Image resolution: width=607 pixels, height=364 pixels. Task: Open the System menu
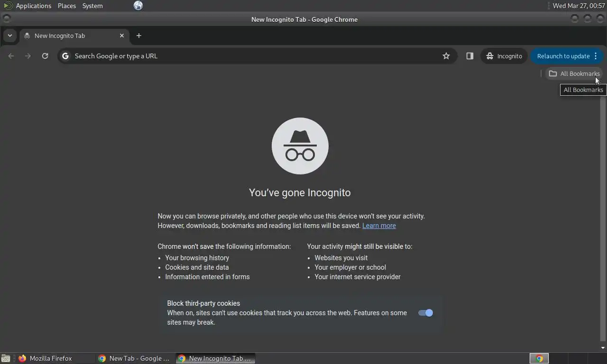pyautogui.click(x=92, y=6)
